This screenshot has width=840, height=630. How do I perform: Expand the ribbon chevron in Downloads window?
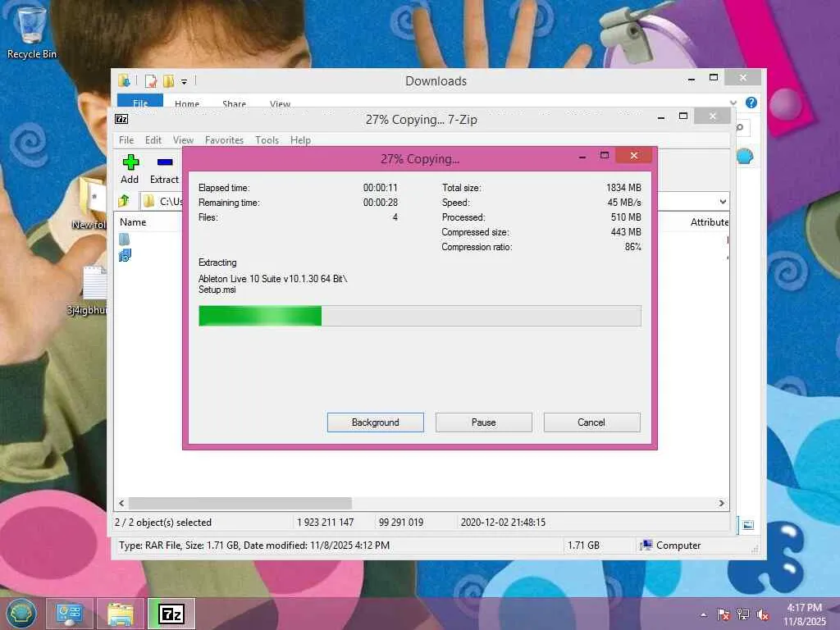coord(733,103)
